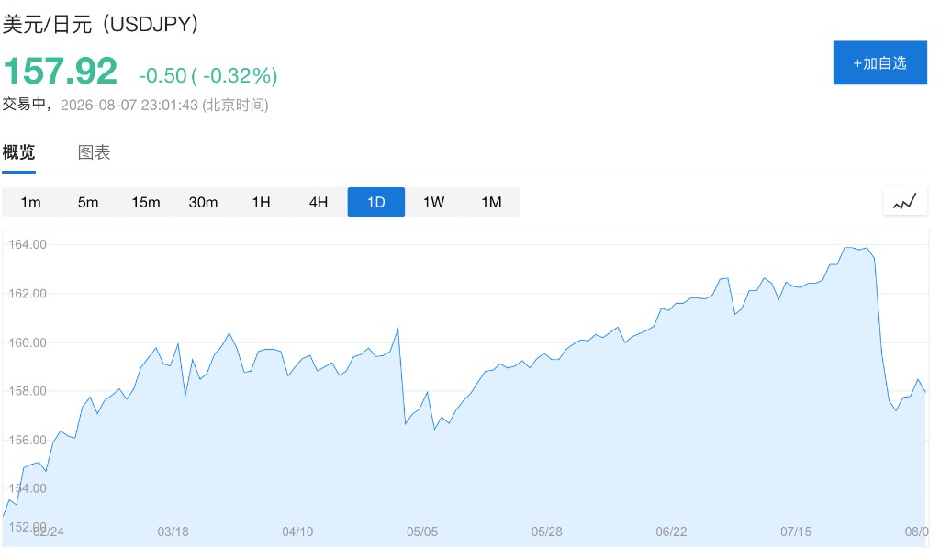Open the 图表 tab
Viewport: 940px width, 560px height.
pyautogui.click(x=95, y=152)
